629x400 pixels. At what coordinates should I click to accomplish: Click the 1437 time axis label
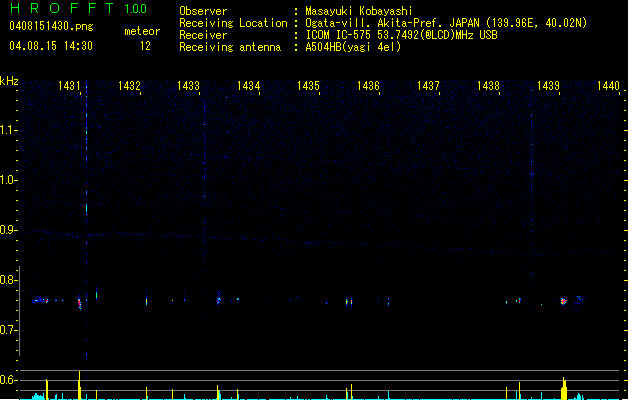click(x=428, y=86)
